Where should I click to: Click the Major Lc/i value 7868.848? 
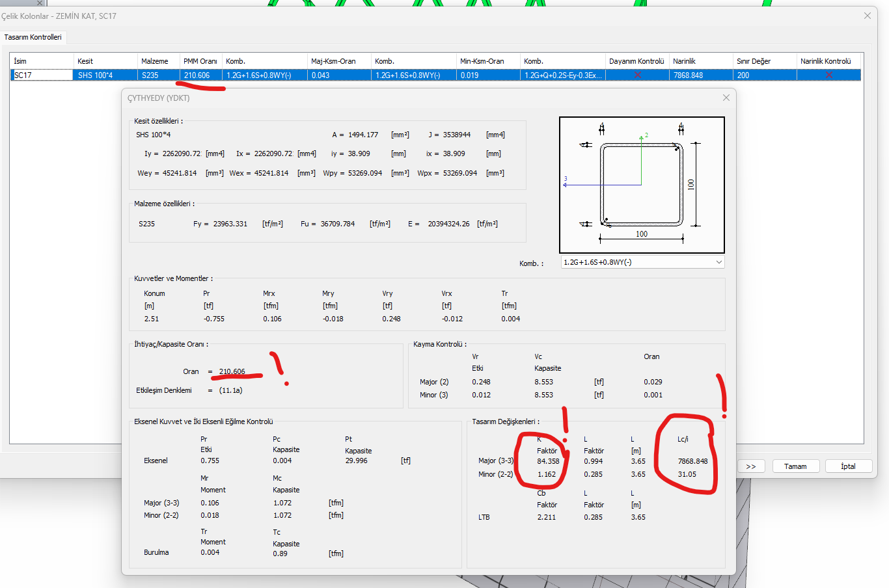click(x=692, y=461)
